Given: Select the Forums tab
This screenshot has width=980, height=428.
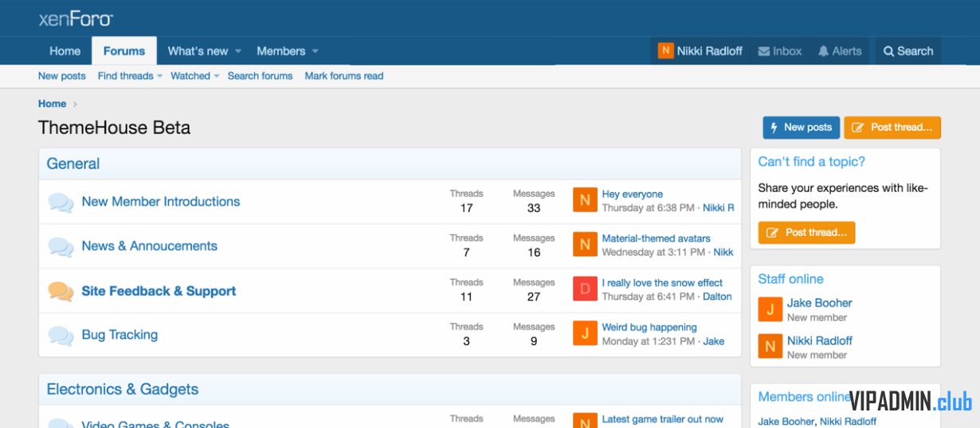Looking at the screenshot, I should pyautogui.click(x=124, y=51).
